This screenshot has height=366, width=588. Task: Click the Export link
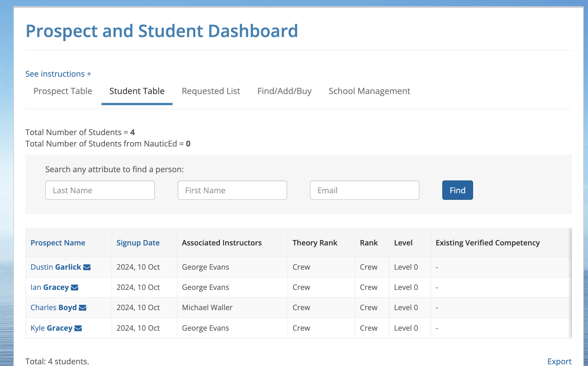(559, 361)
